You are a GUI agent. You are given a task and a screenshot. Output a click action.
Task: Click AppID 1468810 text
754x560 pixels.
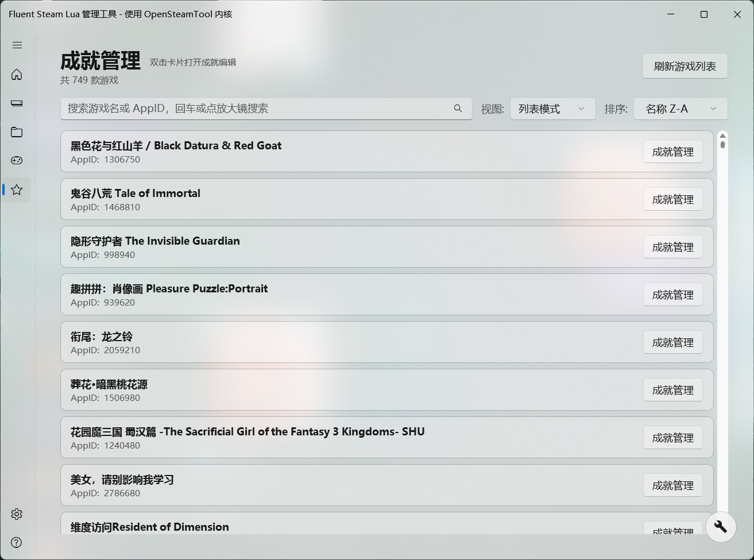point(105,207)
